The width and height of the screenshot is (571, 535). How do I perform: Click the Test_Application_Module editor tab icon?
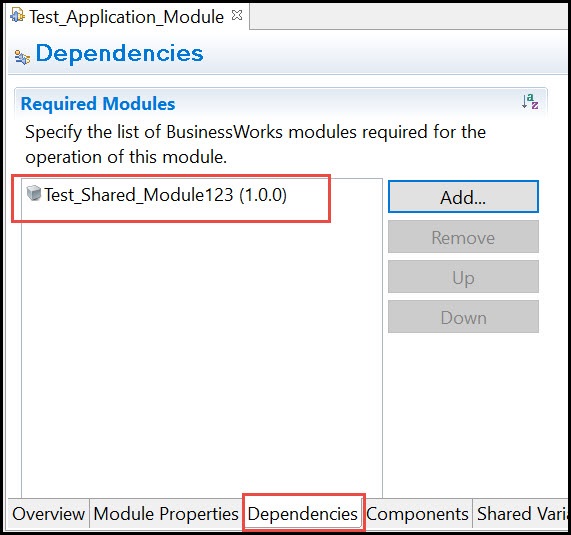pyautogui.click(x=17, y=15)
